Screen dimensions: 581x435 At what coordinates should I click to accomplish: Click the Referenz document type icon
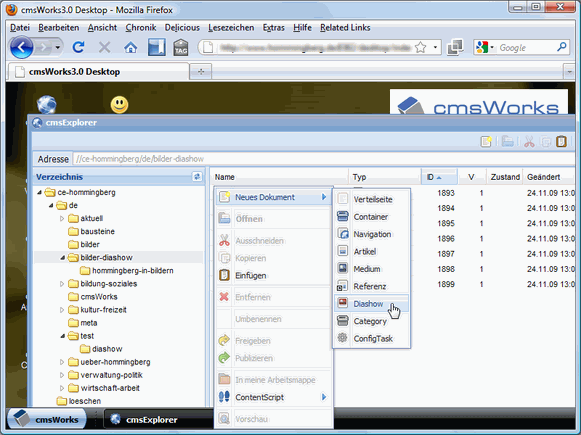click(x=343, y=286)
